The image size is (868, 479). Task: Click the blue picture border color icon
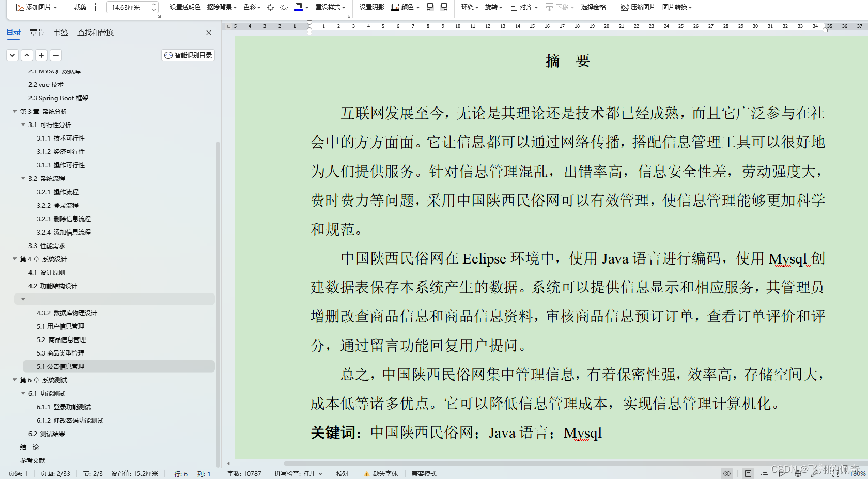tap(299, 7)
